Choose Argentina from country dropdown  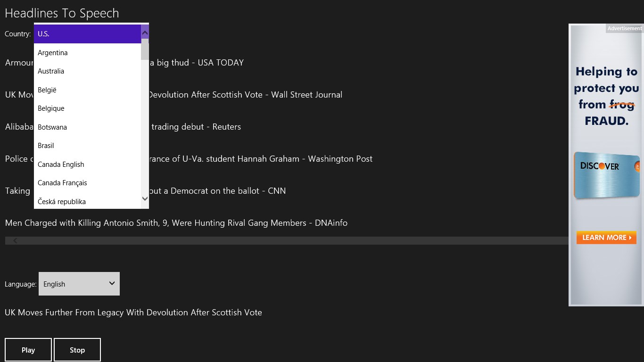point(87,53)
